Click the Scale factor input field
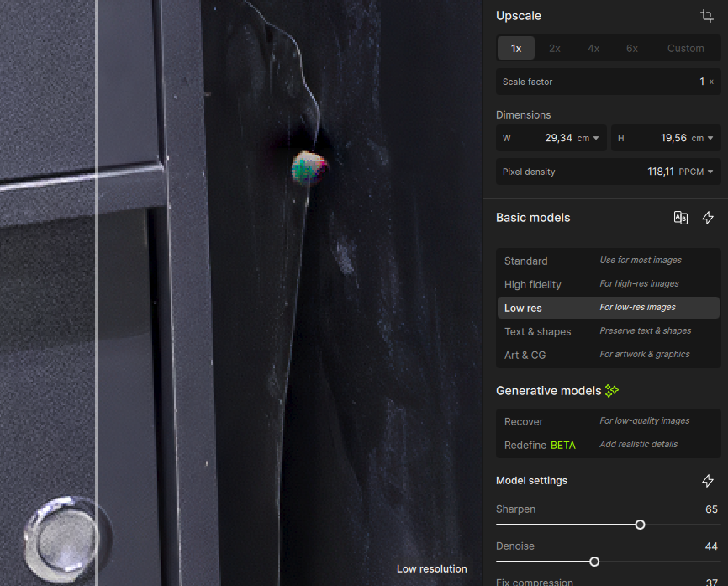The width and height of the screenshot is (728, 586). (608, 82)
